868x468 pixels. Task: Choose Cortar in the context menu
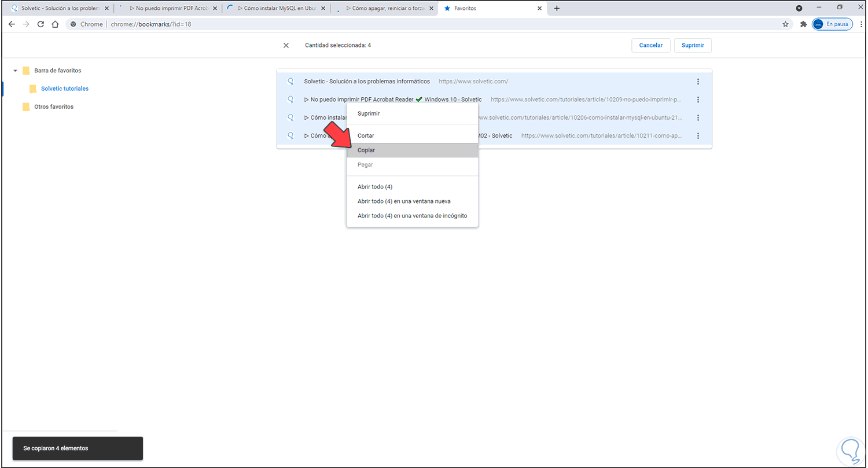coord(413,135)
